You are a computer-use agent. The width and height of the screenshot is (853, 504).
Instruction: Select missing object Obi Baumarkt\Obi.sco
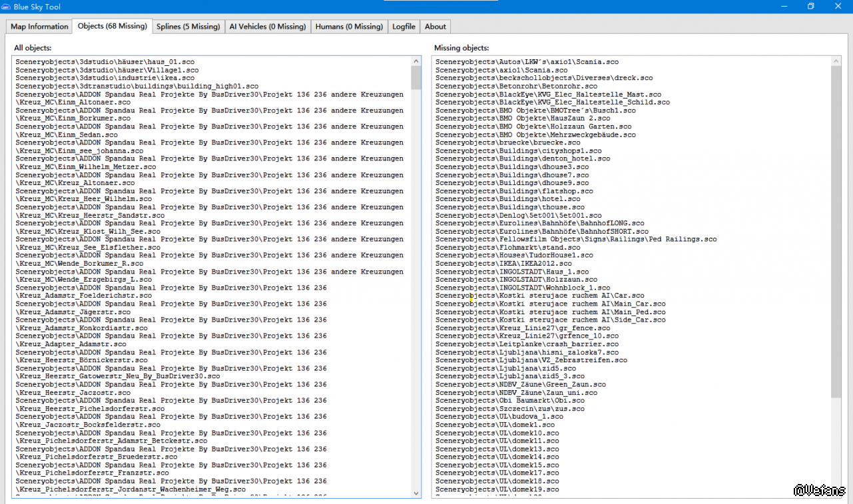point(510,401)
